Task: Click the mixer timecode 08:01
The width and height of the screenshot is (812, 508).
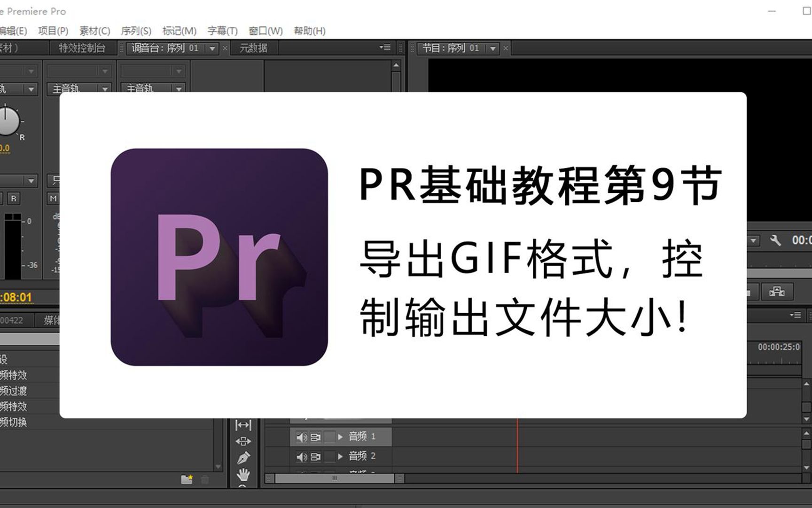Action: [x=16, y=297]
